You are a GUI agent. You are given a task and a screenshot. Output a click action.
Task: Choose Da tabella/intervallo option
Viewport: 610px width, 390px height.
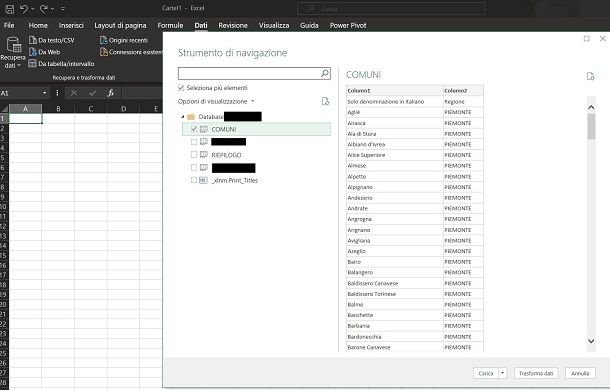pos(61,63)
